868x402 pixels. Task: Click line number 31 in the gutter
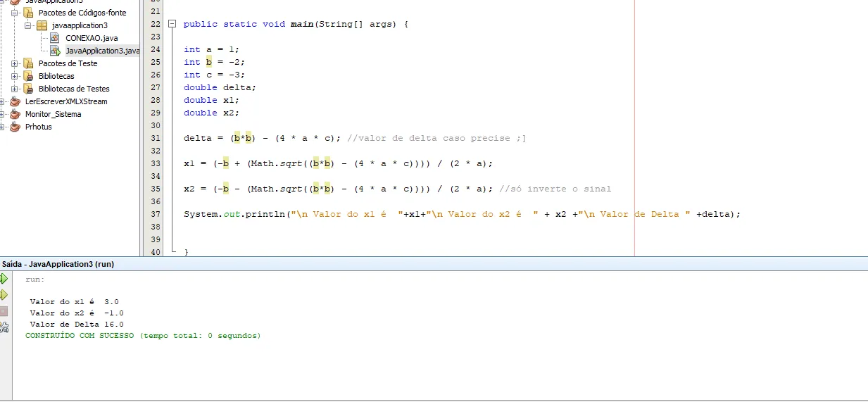pyautogui.click(x=156, y=138)
